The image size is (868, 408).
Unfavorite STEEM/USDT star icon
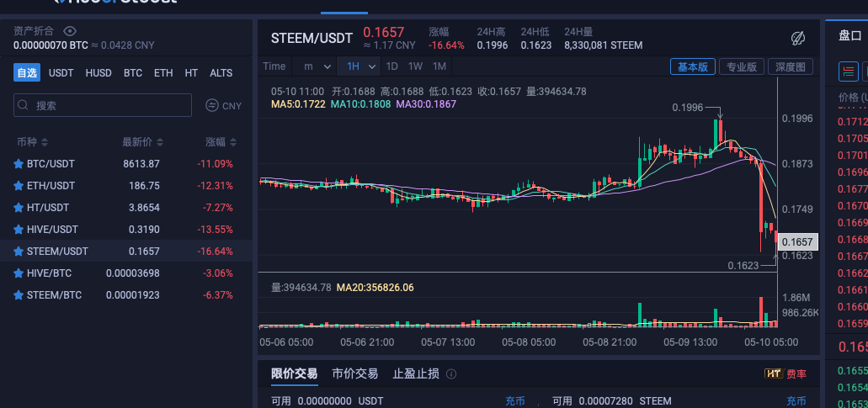click(x=19, y=251)
